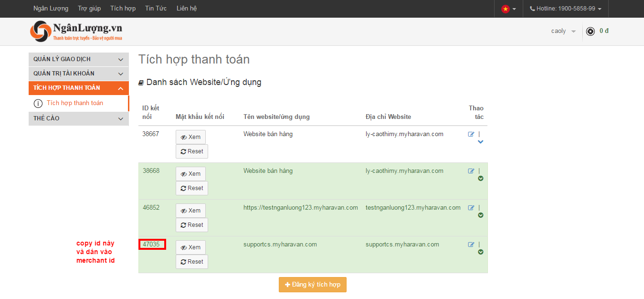Click the Địa chỉ Website column header

pos(388,117)
